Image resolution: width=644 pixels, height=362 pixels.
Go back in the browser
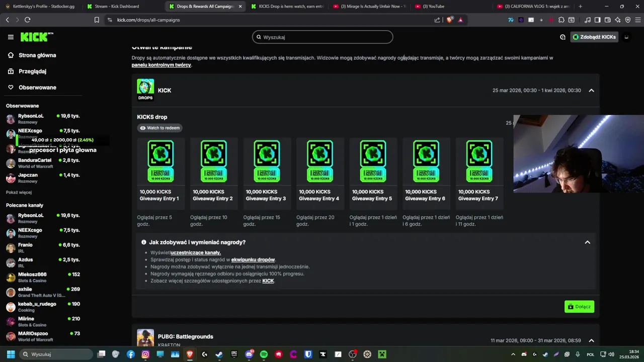7,20
